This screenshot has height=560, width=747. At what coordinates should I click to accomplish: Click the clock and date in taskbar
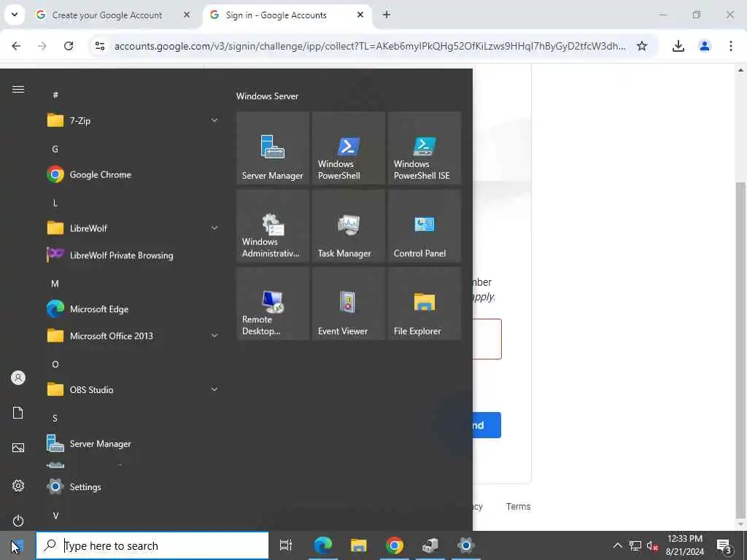click(x=684, y=545)
